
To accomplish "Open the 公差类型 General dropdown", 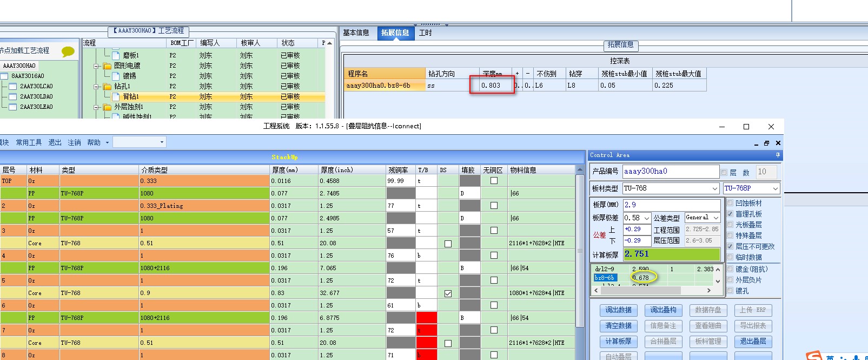I will pyautogui.click(x=716, y=218).
